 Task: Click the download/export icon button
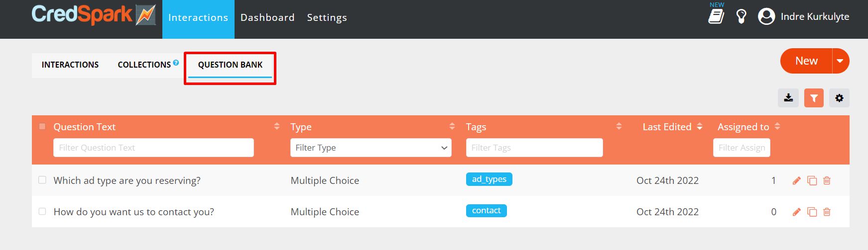[788, 98]
